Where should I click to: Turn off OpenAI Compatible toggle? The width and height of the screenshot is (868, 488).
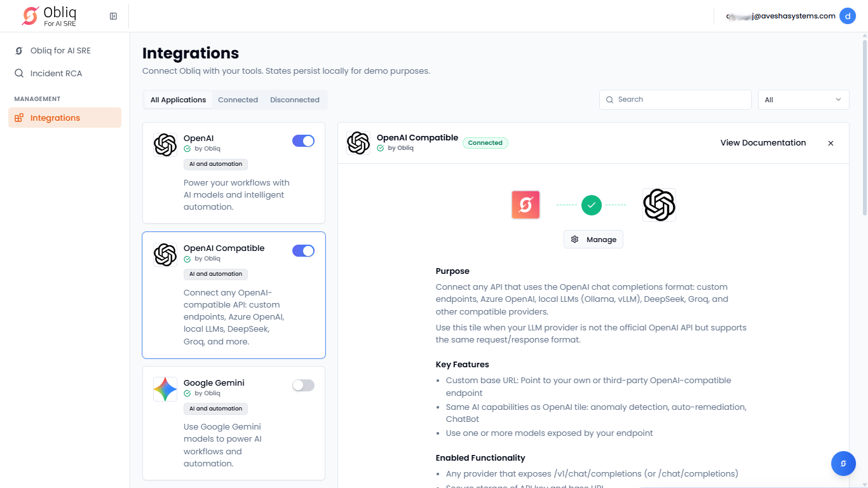click(303, 251)
